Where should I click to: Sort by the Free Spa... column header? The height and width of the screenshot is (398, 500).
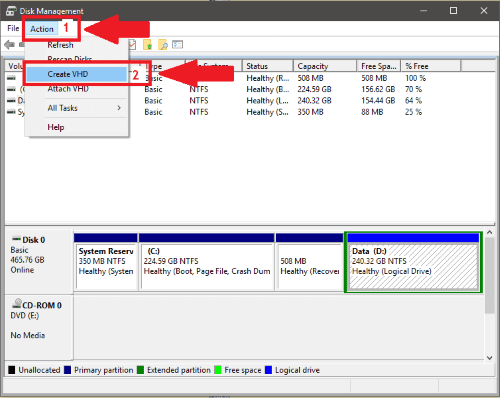tap(379, 66)
